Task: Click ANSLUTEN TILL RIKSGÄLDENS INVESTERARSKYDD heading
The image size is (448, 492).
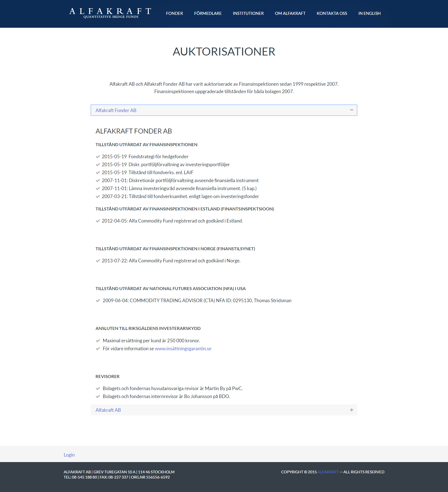Action: (148, 328)
